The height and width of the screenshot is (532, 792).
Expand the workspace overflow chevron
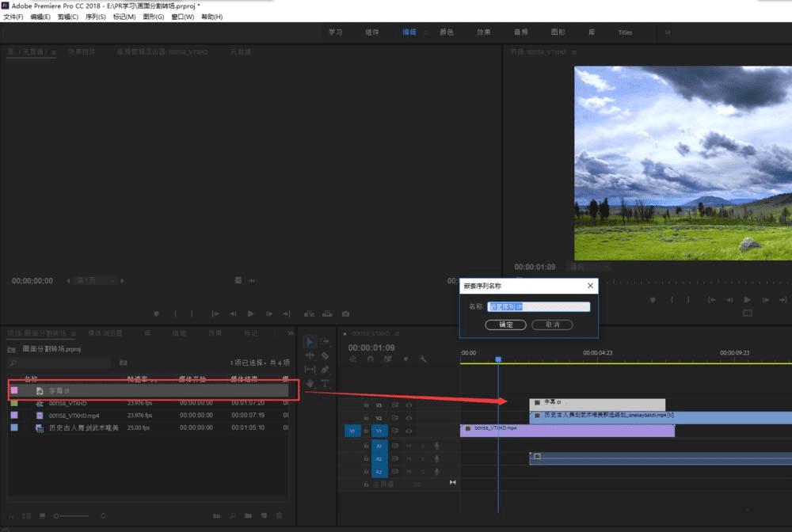[668, 32]
